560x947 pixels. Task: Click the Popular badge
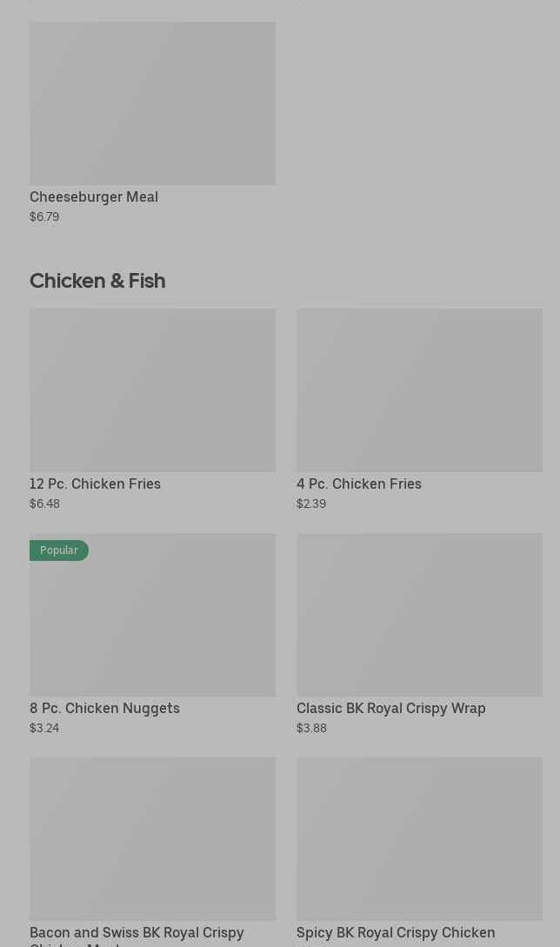(59, 550)
